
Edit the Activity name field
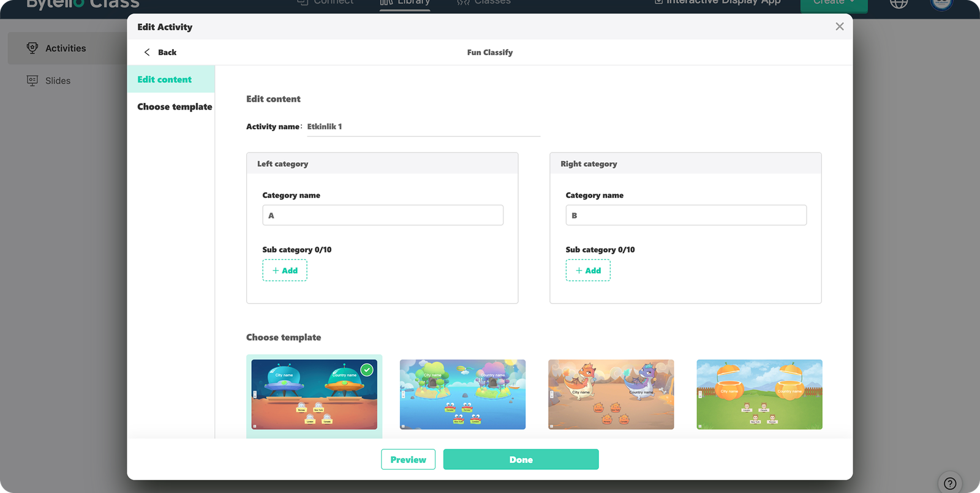click(423, 127)
